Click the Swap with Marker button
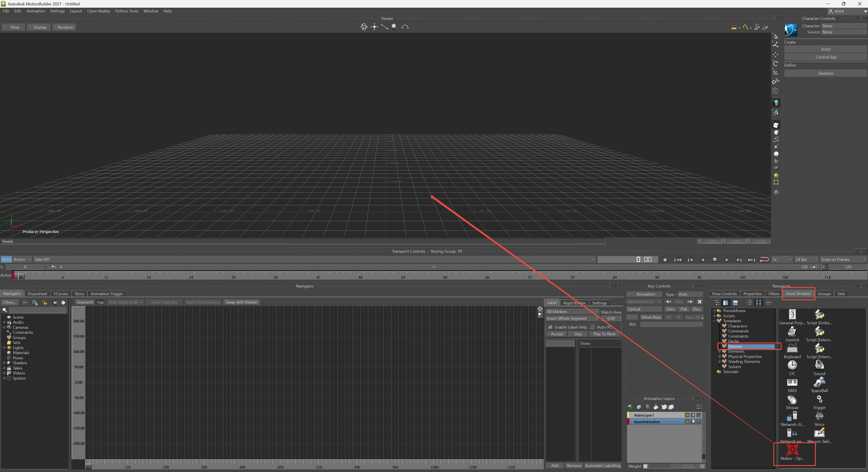The image size is (868, 472). coord(241,302)
